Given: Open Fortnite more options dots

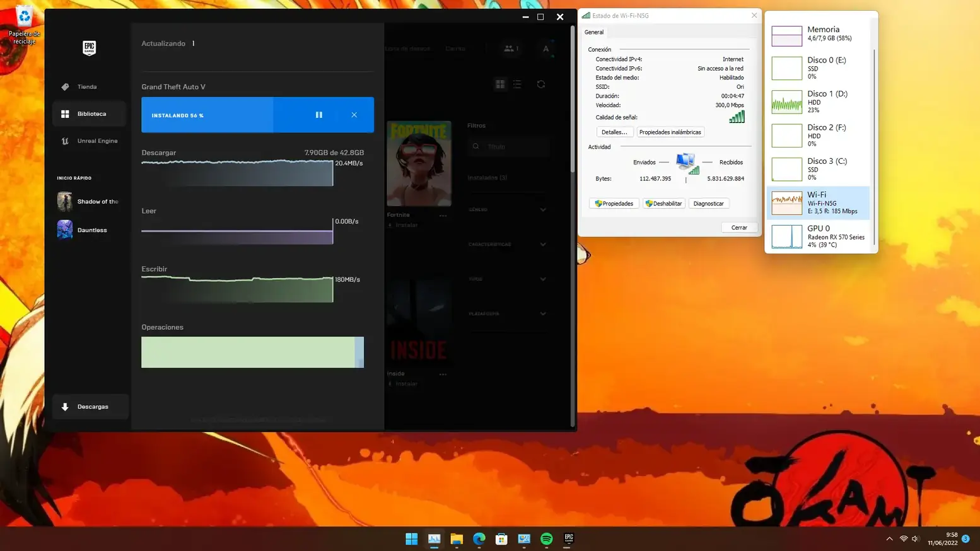Looking at the screenshot, I should pyautogui.click(x=443, y=216).
